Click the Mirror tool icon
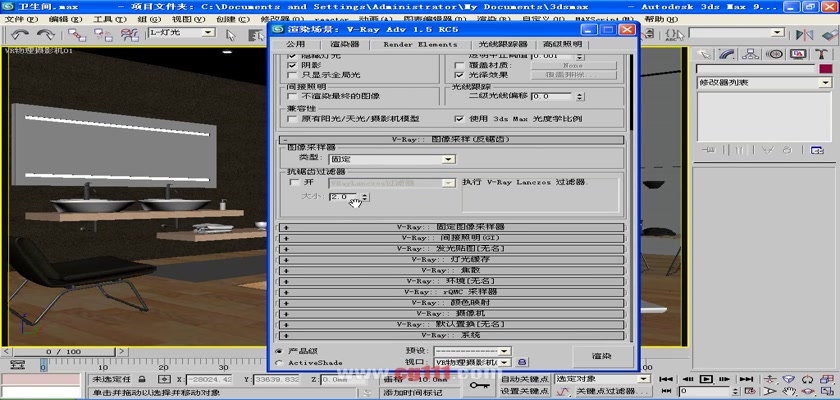This screenshot has width=840, height=400. tap(804, 35)
